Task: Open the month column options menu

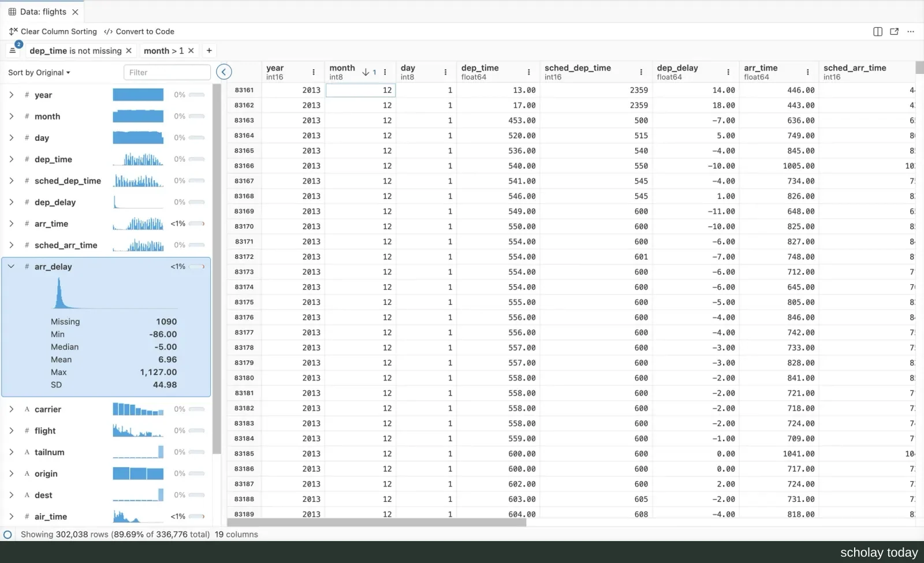Action: pyautogui.click(x=385, y=72)
